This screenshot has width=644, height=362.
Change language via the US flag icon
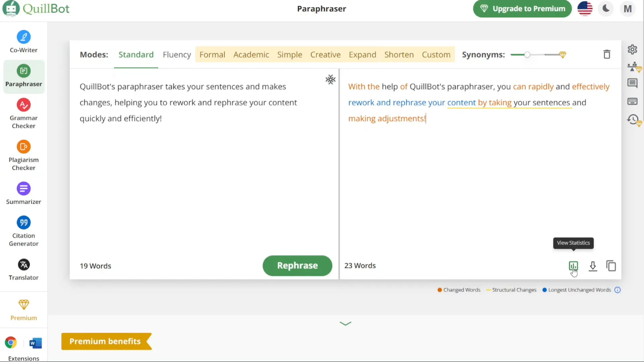[585, 9]
